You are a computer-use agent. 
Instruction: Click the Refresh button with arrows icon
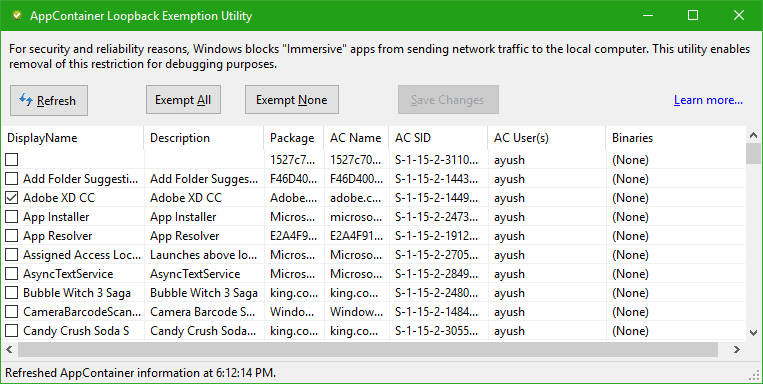click(x=49, y=100)
